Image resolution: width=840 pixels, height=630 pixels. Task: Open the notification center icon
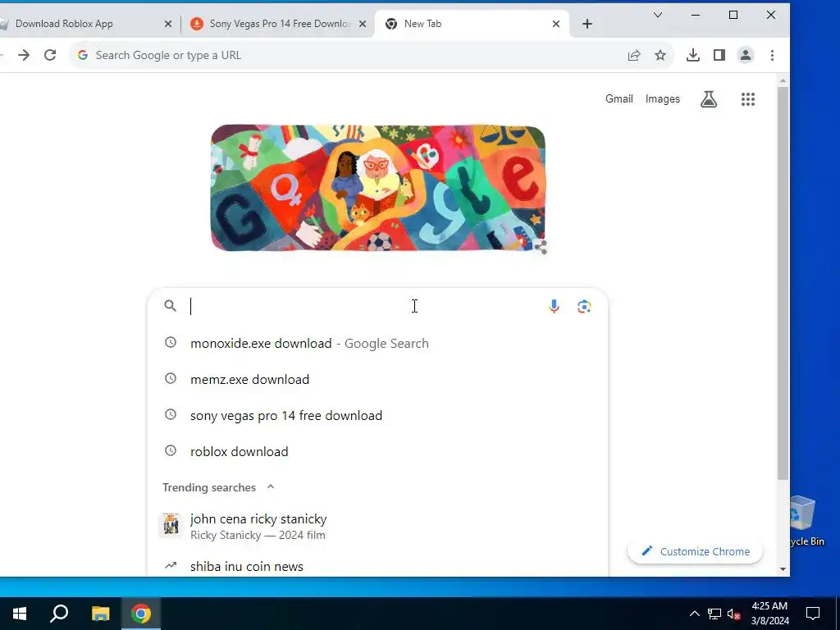point(813,614)
